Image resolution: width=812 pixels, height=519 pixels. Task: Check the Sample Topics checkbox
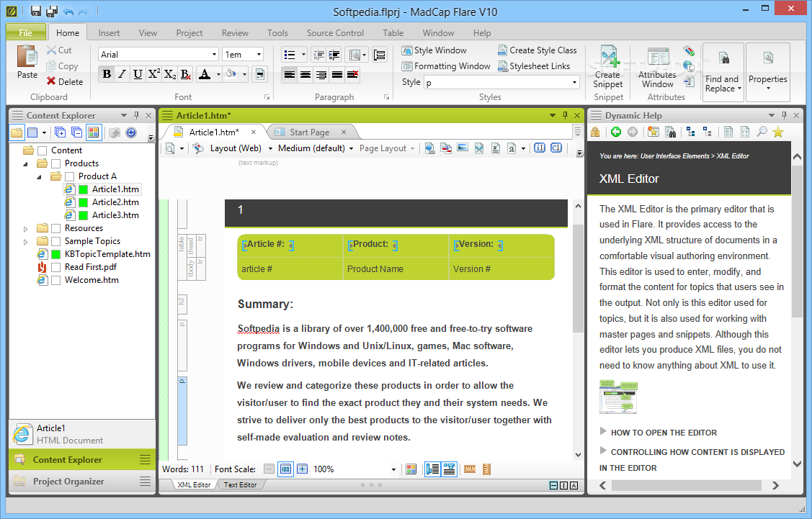click(56, 241)
